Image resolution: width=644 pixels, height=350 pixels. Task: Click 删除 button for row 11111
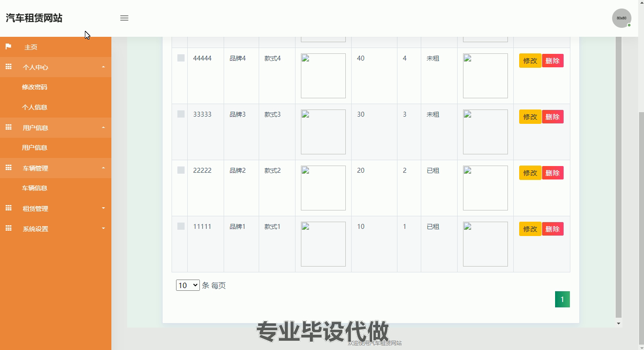tap(553, 229)
